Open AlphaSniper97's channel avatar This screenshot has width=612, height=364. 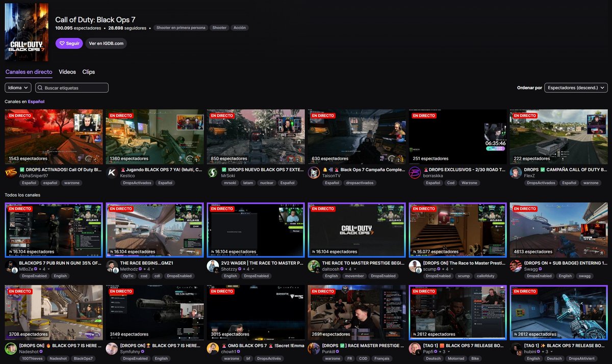(x=11, y=172)
